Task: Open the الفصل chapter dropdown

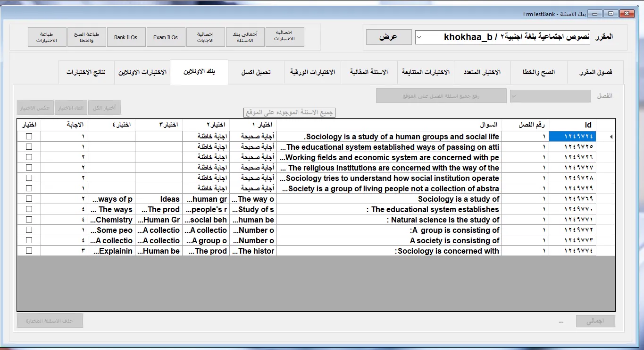Action: coord(550,96)
